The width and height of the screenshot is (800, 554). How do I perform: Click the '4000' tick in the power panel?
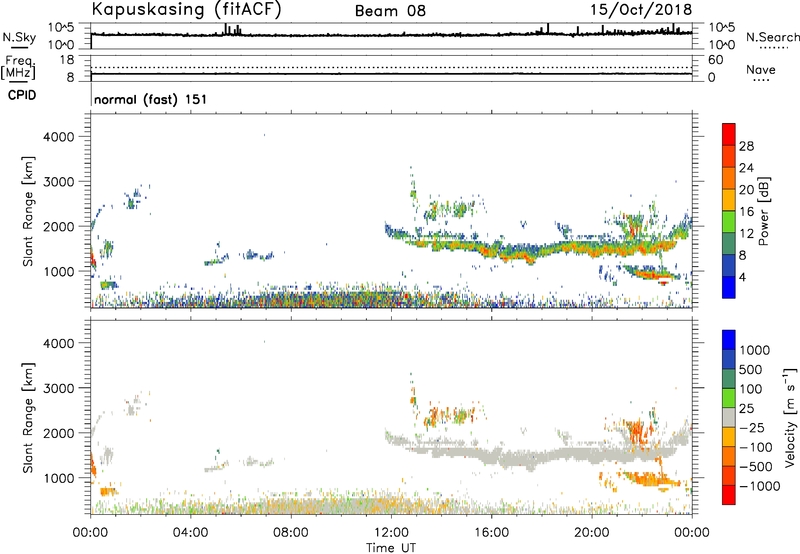58,137
